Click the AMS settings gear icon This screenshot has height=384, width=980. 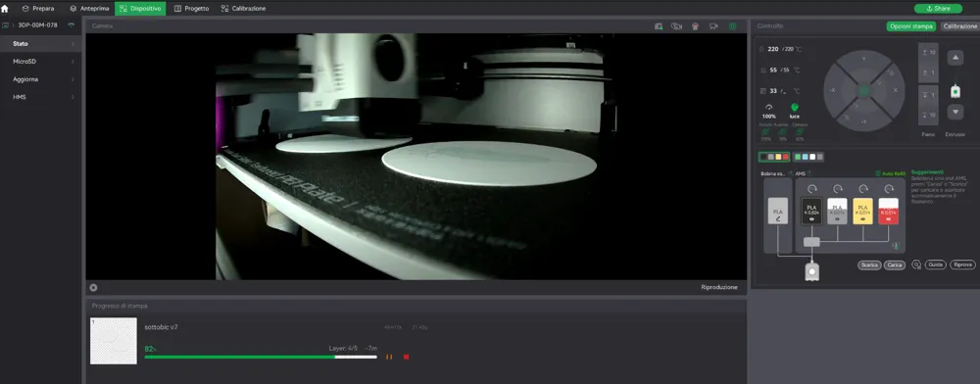(x=916, y=264)
